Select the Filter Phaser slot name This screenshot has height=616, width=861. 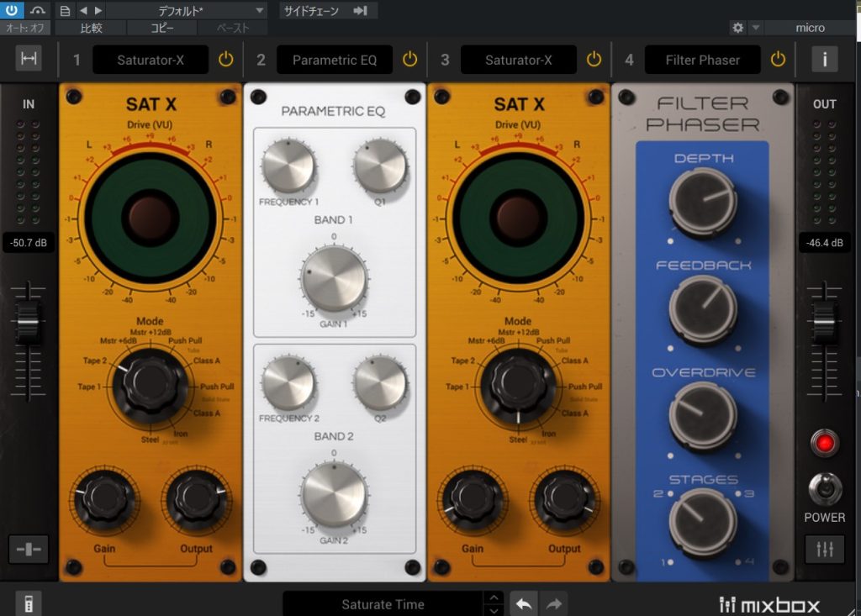(702, 60)
